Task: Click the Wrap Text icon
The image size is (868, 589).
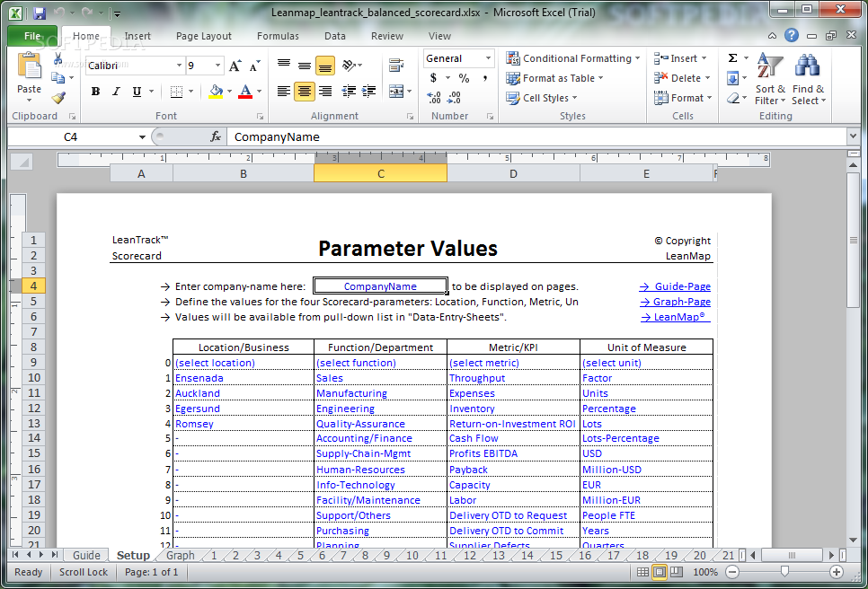Action: (x=396, y=66)
